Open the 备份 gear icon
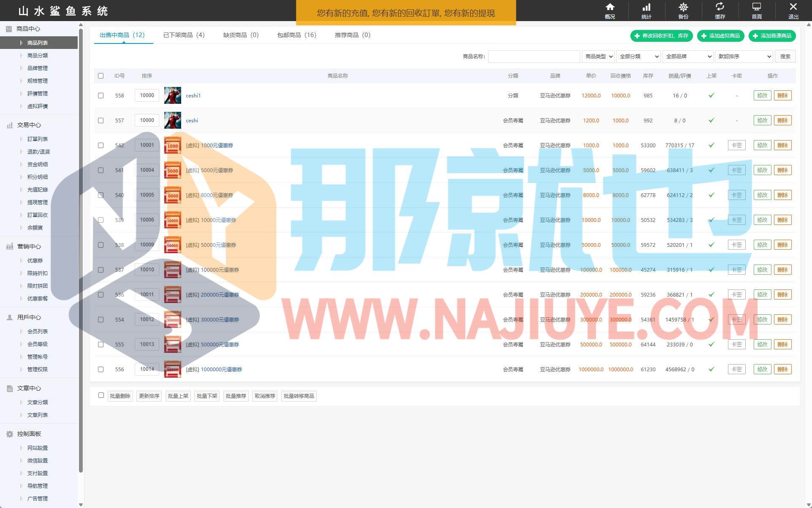Viewport: 812px width, 508px height. 683,8
